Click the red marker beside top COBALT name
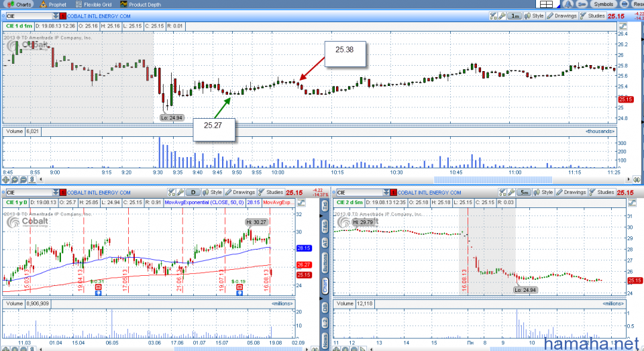This screenshot has height=351, width=644. (63, 16)
